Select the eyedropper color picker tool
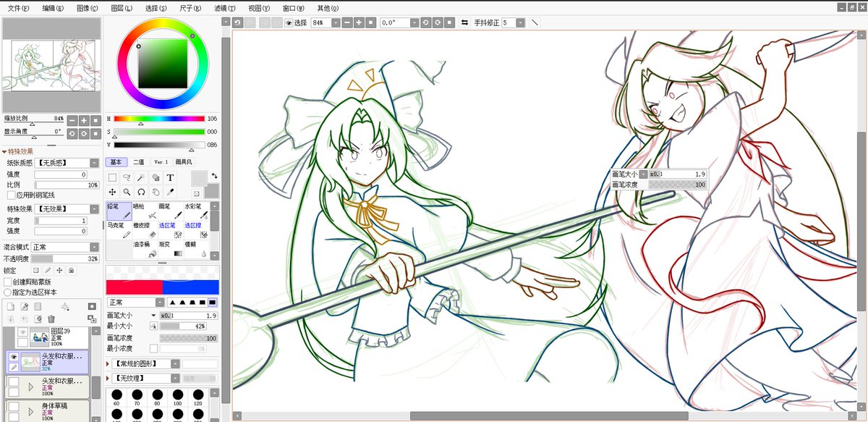 click(x=170, y=192)
